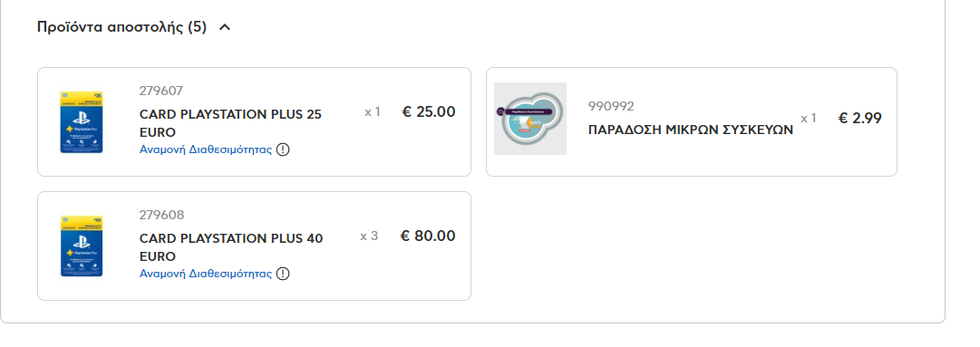980x347 pixels.
Task: Select product code 990992
Action: (611, 106)
